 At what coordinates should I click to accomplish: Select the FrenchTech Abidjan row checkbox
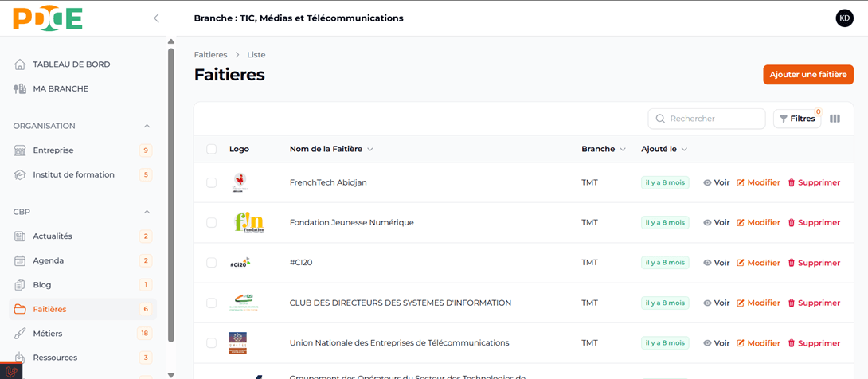click(x=211, y=182)
